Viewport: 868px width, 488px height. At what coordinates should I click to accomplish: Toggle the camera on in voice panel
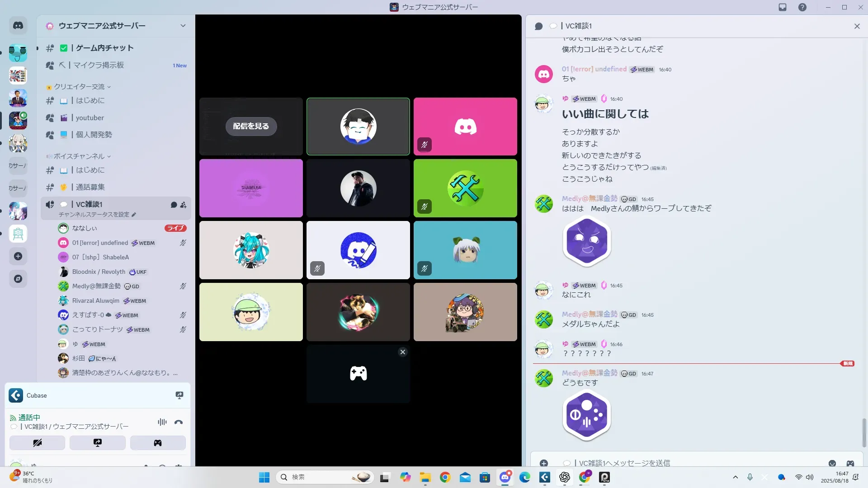pos(38,443)
